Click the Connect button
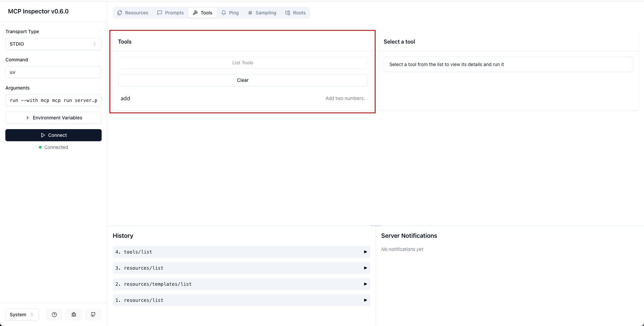Image resolution: width=644 pixels, height=326 pixels. [x=53, y=135]
